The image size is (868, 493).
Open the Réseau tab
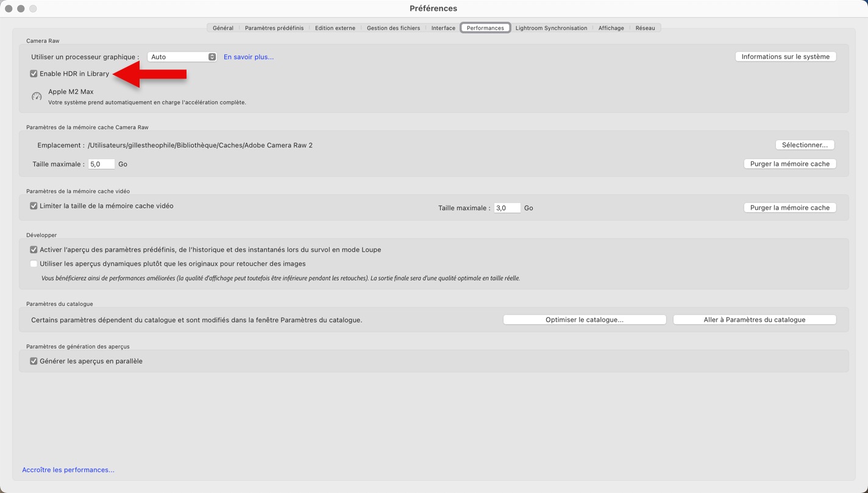[x=645, y=28]
